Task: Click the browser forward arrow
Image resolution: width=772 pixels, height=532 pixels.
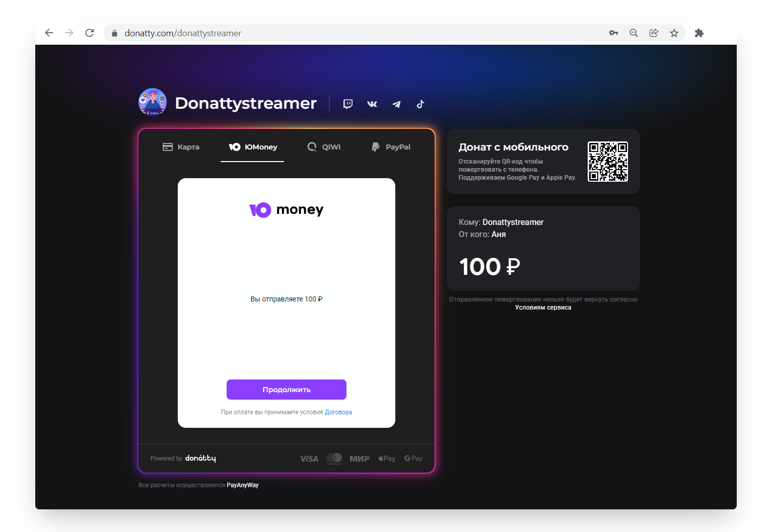Action: pos(69,33)
